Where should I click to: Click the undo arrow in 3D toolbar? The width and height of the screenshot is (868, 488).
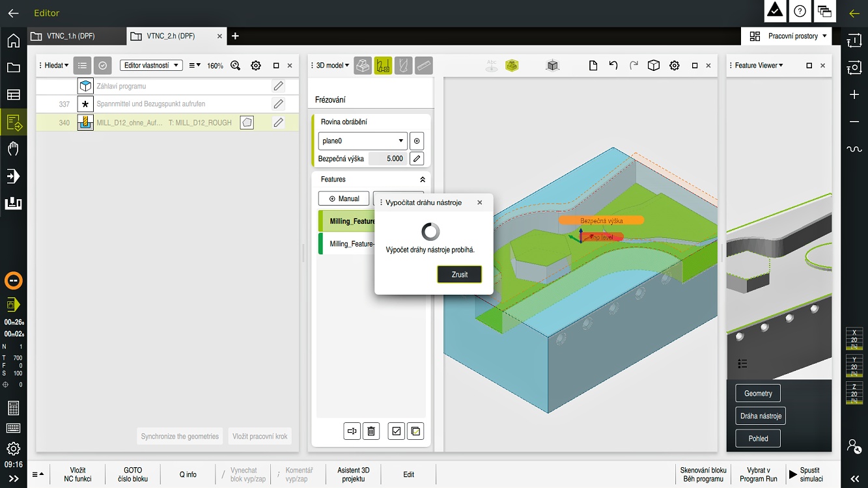click(x=613, y=66)
